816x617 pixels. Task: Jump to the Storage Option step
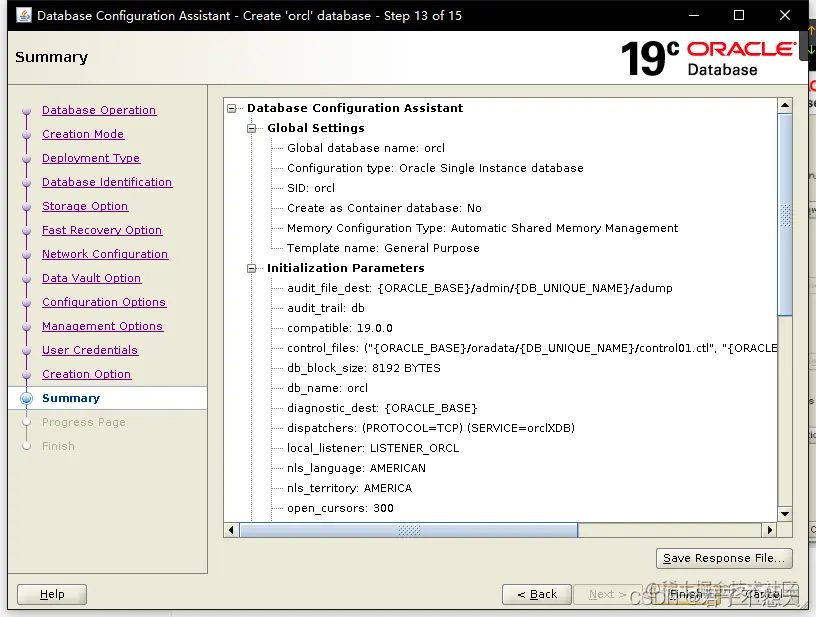tap(85, 206)
